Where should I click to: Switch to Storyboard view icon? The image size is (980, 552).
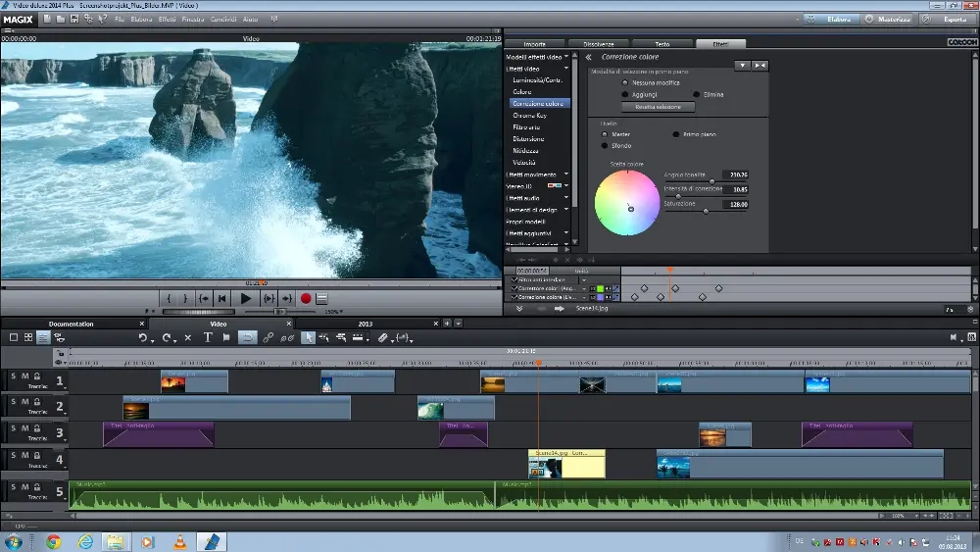coord(14,337)
